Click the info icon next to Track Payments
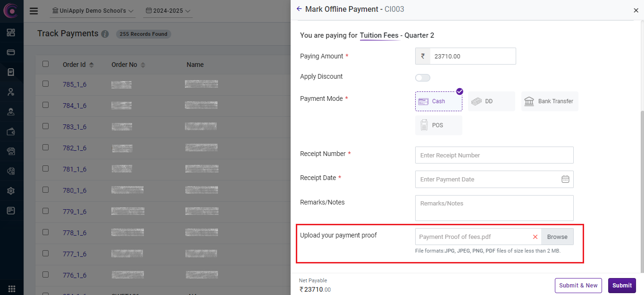644x295 pixels. [x=105, y=34]
